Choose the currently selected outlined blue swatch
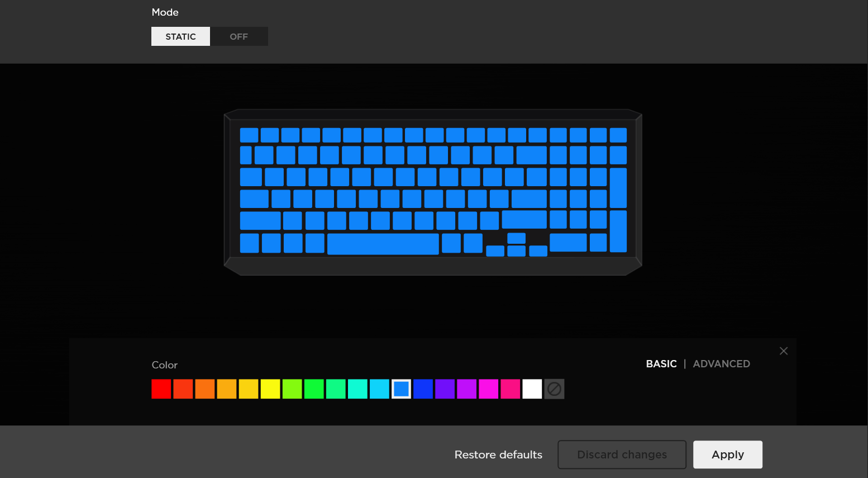This screenshot has width=868, height=478. (401, 389)
